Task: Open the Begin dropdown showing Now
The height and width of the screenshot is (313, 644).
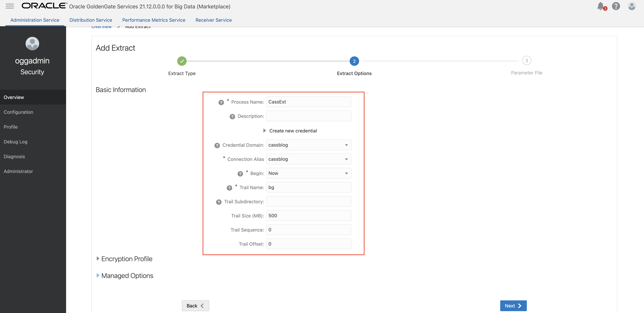Action: (x=309, y=173)
